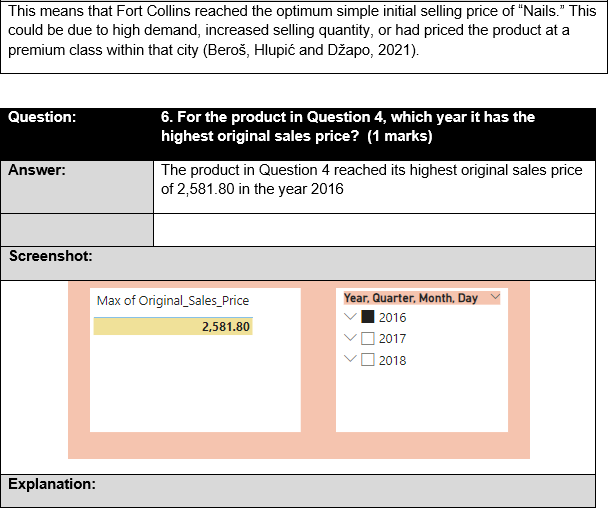Place cursor in the answer text cell
Viewport: 610px width, 512px height.
[371, 179]
